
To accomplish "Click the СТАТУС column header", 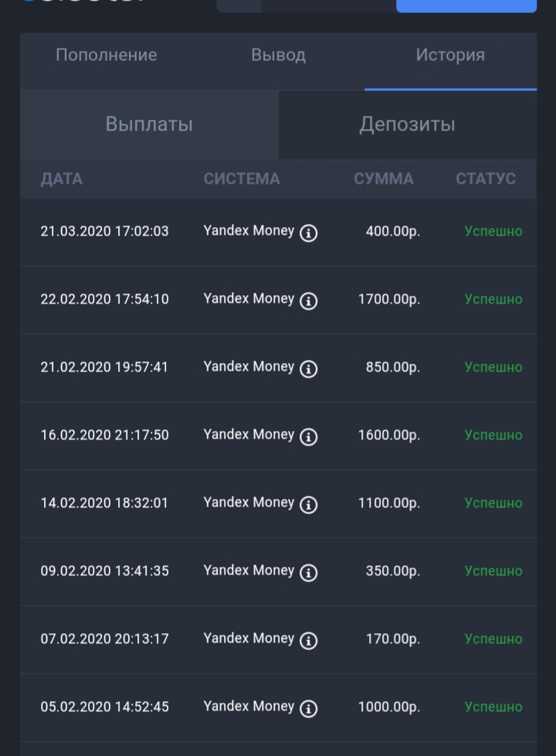I will 486,179.
